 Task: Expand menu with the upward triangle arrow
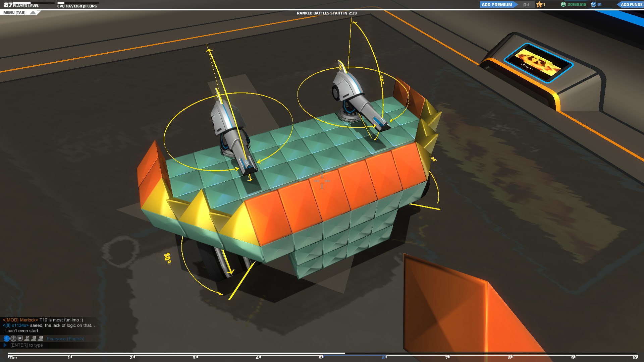pos(33,13)
